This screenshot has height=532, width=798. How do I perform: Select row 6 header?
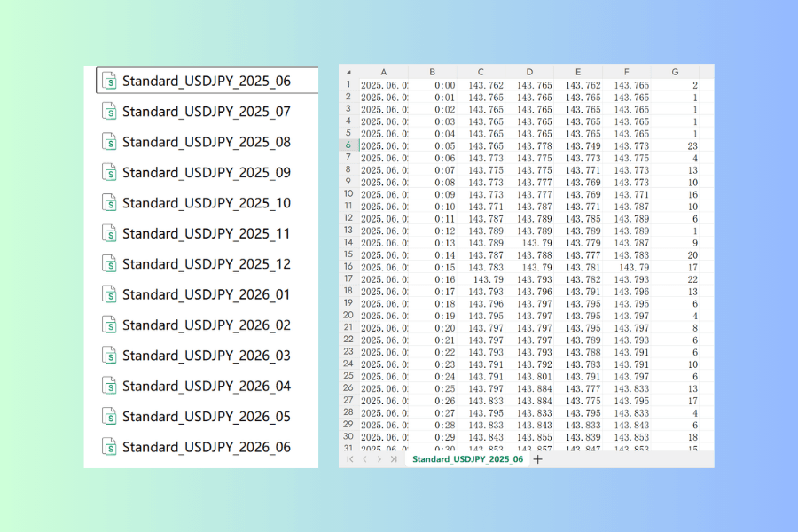(348, 145)
